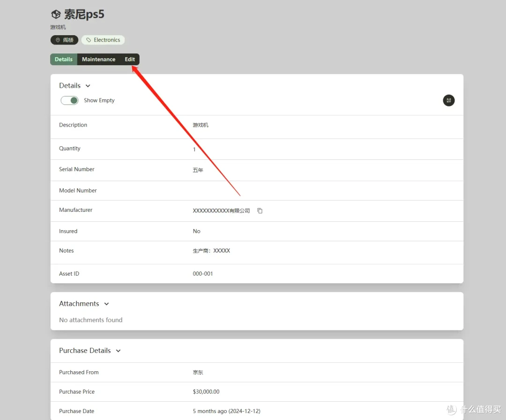Switch to the Details tab
Screen dimensions: 506x420
[x=64, y=60]
